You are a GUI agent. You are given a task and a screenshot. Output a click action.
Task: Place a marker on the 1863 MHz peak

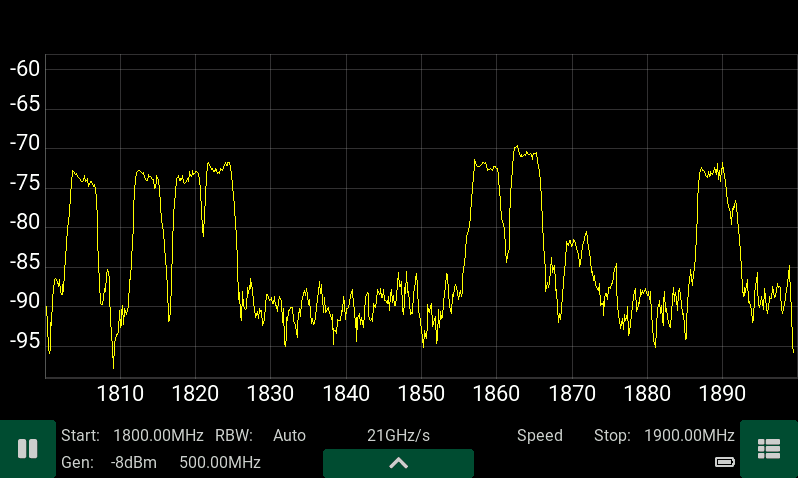518,147
